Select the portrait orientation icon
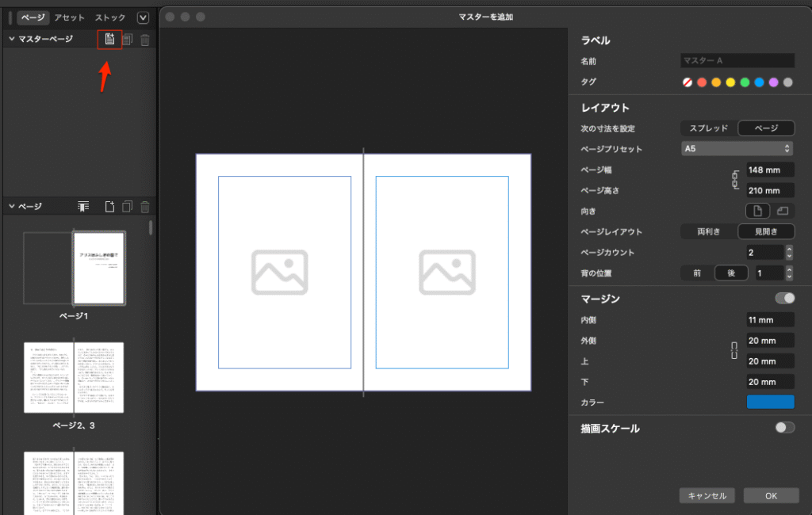The width and height of the screenshot is (812, 515). [757, 211]
